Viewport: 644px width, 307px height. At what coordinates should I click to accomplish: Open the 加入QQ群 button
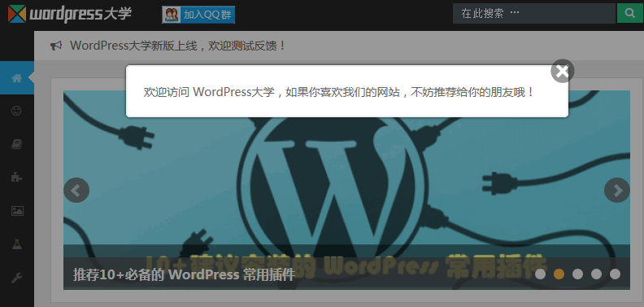pyautogui.click(x=198, y=15)
